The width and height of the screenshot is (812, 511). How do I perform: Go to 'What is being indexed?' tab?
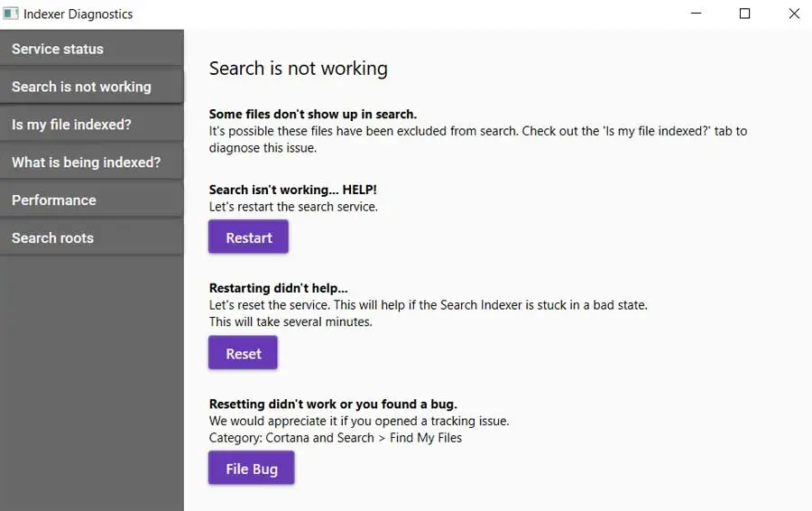click(92, 163)
